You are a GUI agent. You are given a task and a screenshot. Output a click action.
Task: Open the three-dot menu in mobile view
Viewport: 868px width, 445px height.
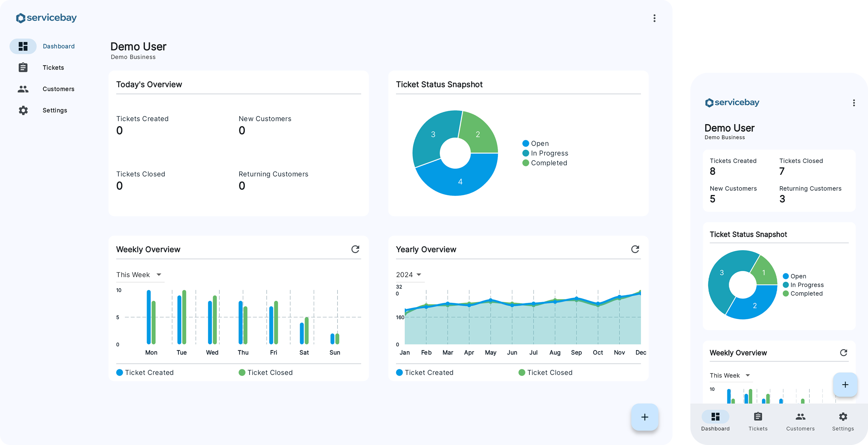854,103
